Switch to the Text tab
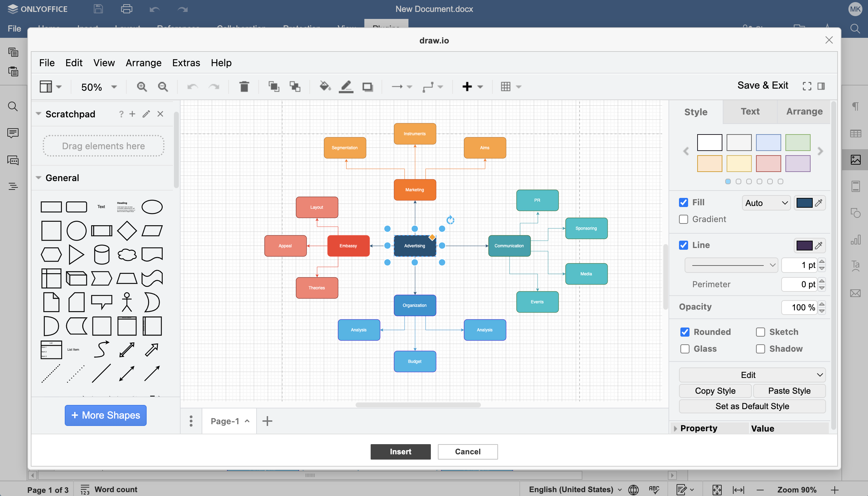The width and height of the screenshot is (868, 496). [x=750, y=112]
